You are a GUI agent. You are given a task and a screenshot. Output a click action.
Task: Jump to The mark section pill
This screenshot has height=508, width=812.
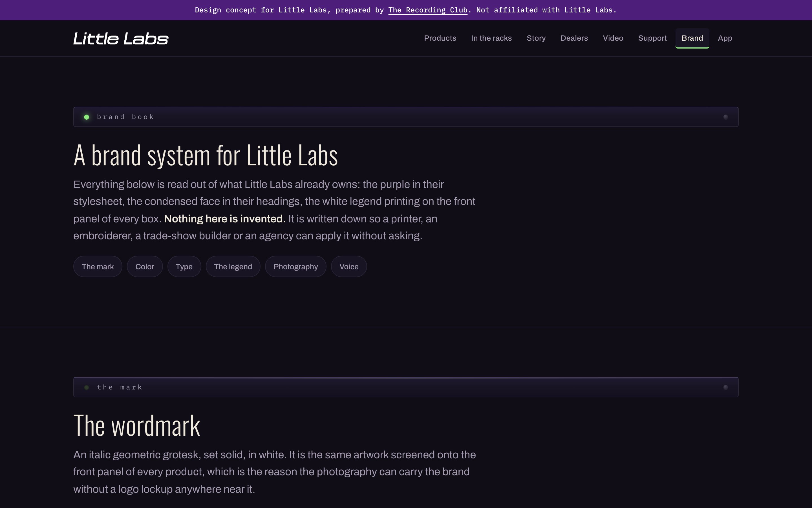tap(98, 266)
